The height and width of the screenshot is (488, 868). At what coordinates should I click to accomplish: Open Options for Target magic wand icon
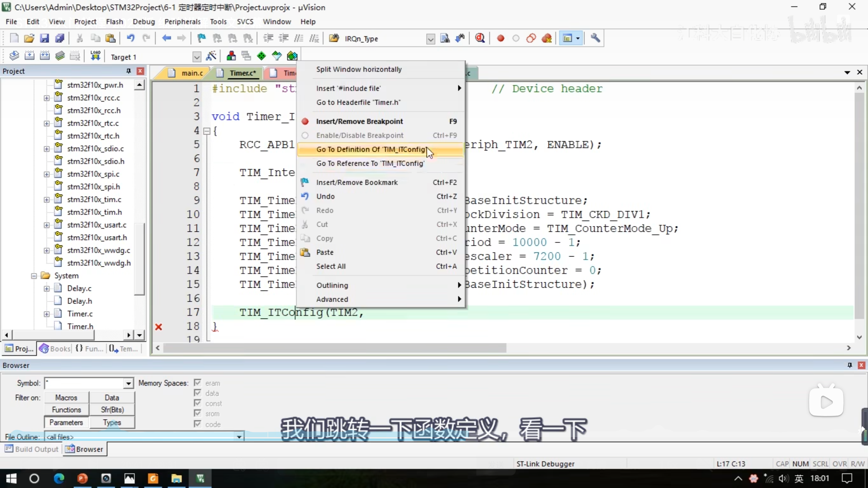(211, 56)
